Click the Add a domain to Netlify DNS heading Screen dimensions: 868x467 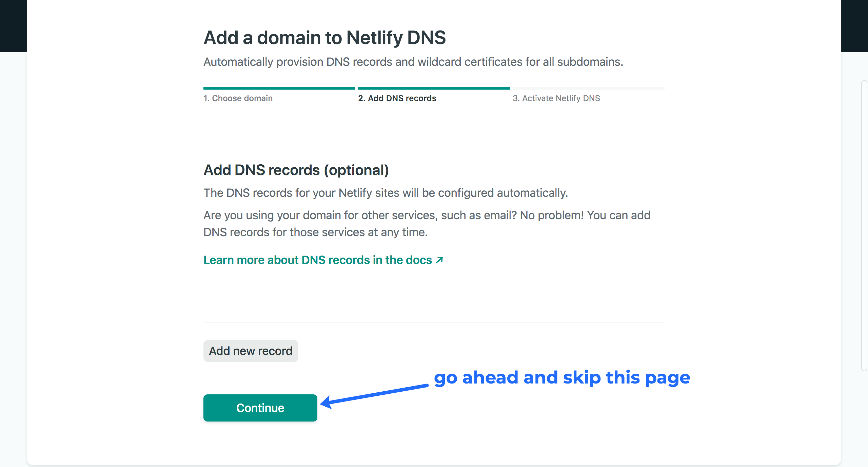click(x=325, y=37)
